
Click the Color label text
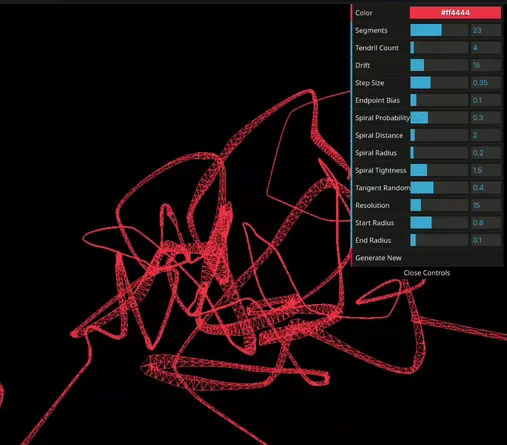click(x=364, y=13)
